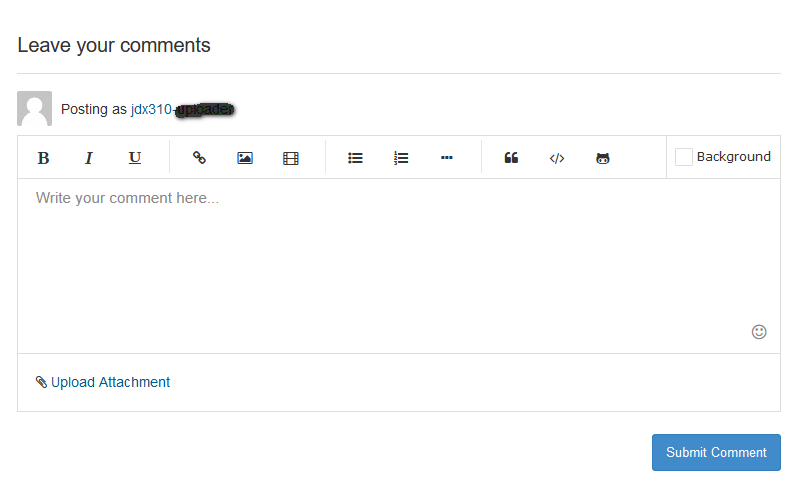The height and width of the screenshot is (480, 789).
Task: Click the Upload Attachment link
Action: 110,382
